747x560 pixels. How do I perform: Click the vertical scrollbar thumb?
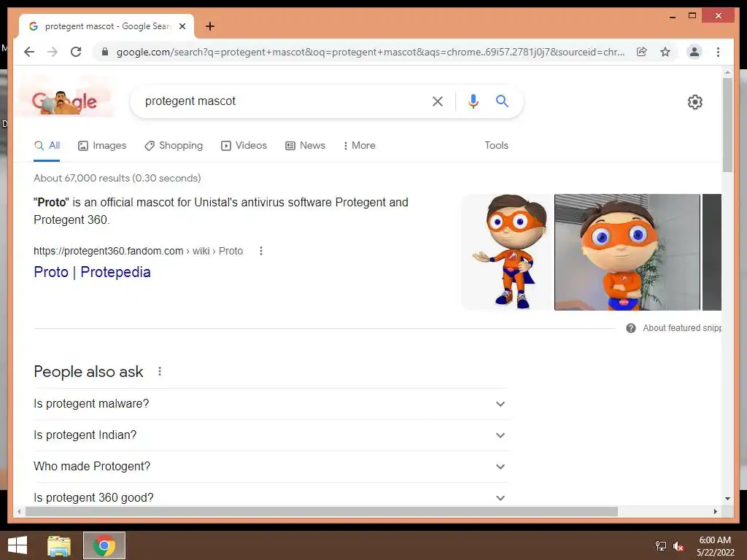click(x=727, y=125)
